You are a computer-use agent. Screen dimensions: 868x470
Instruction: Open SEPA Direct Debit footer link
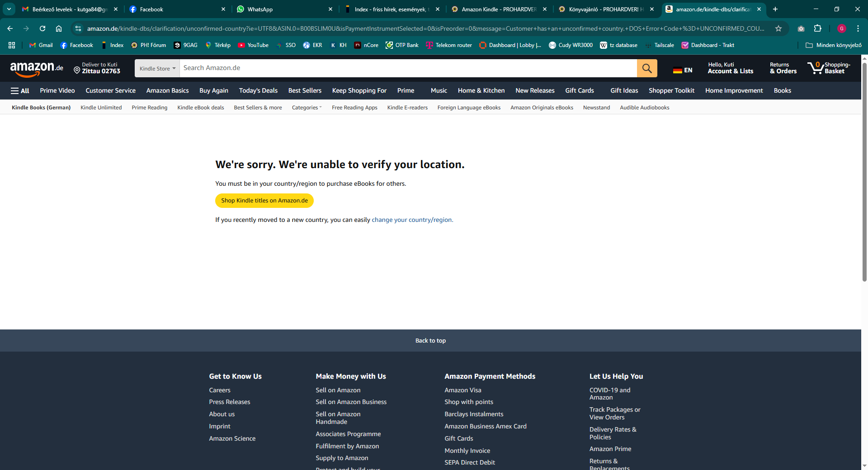tap(469, 463)
